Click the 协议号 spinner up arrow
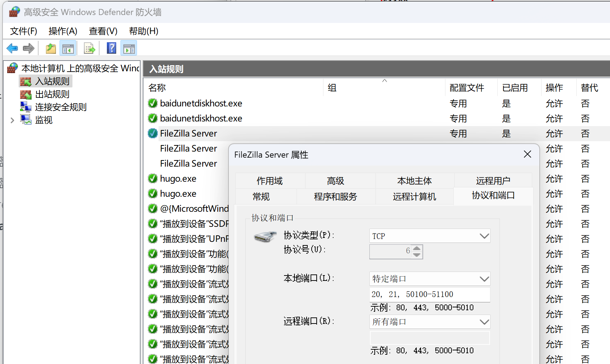Viewport: 610px width, 364px height. click(417, 248)
